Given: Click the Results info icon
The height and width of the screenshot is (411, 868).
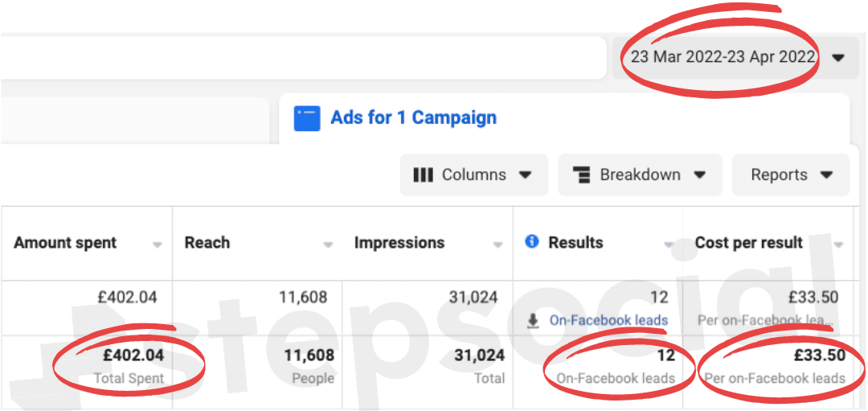Looking at the screenshot, I should coord(531,241).
